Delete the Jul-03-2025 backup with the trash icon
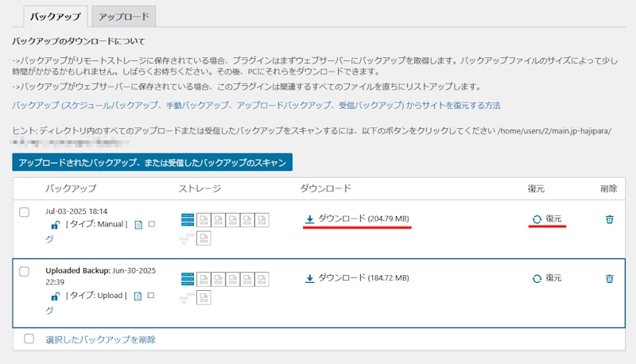This screenshot has height=364, width=636. (609, 219)
